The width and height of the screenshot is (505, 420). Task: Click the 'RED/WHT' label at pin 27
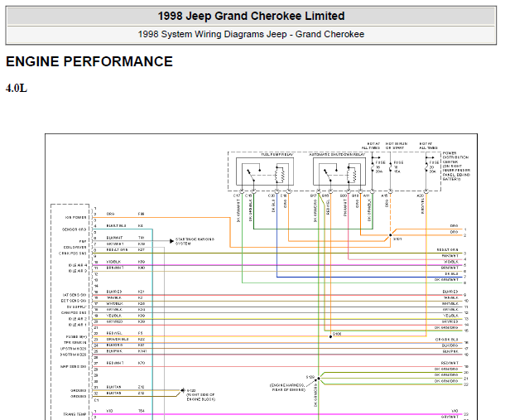pyautogui.click(x=115, y=363)
